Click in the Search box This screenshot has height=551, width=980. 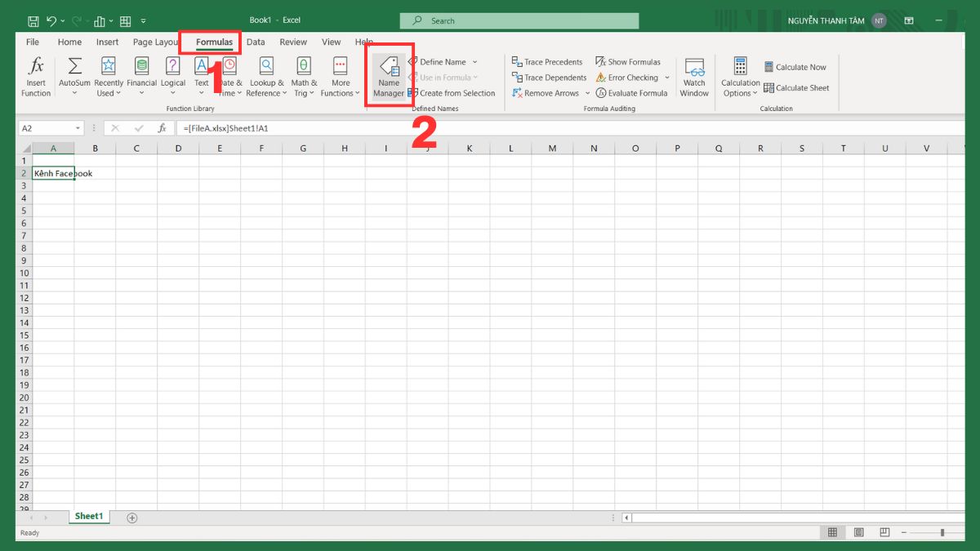(x=519, y=20)
